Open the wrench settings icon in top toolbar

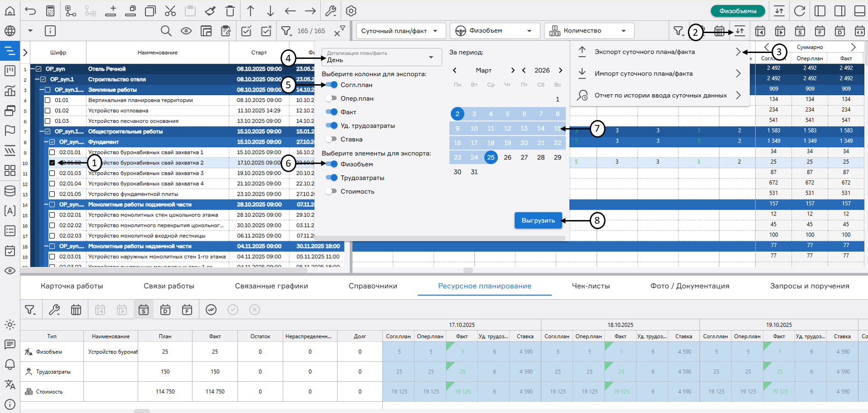(331, 11)
